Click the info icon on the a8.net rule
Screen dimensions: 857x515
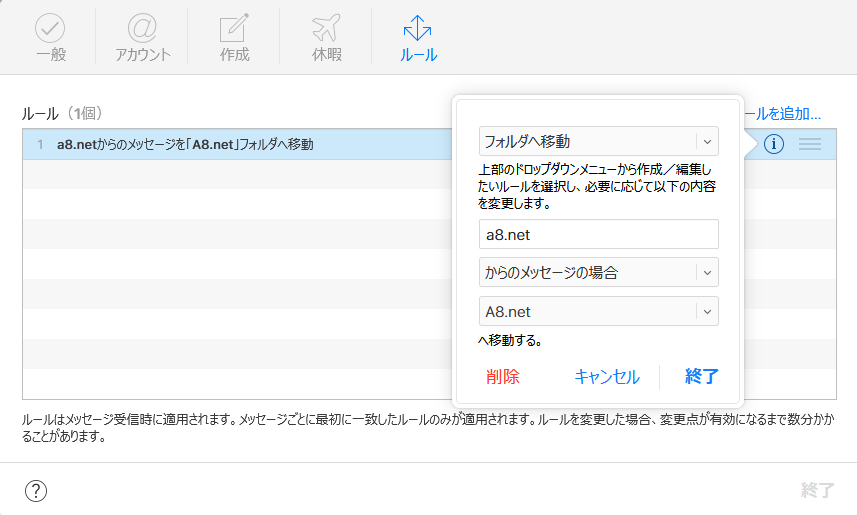(x=774, y=144)
